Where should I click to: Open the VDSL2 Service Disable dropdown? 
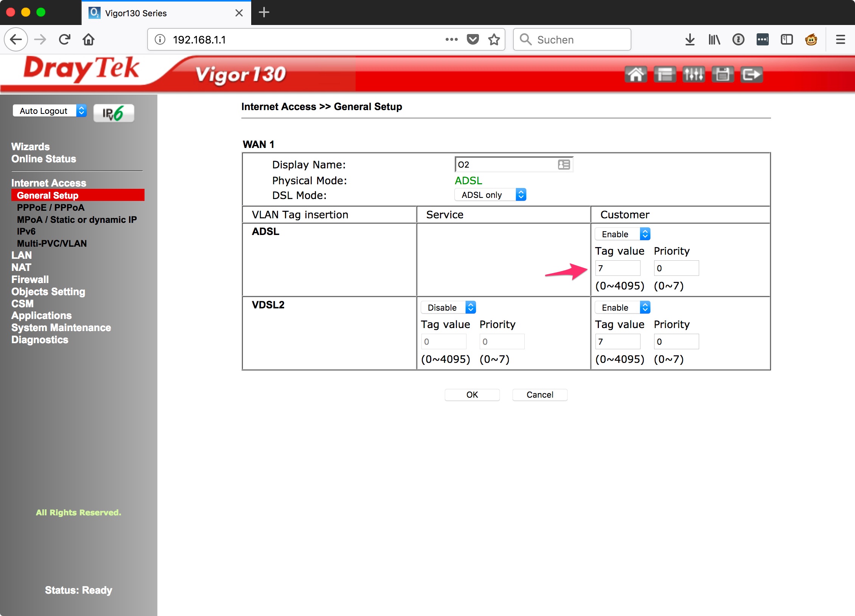448,308
